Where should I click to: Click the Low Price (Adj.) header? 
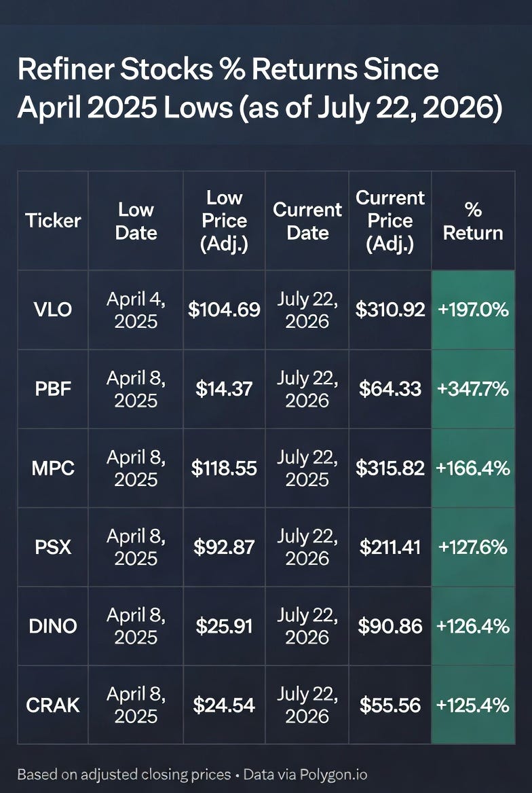pyautogui.click(x=224, y=221)
